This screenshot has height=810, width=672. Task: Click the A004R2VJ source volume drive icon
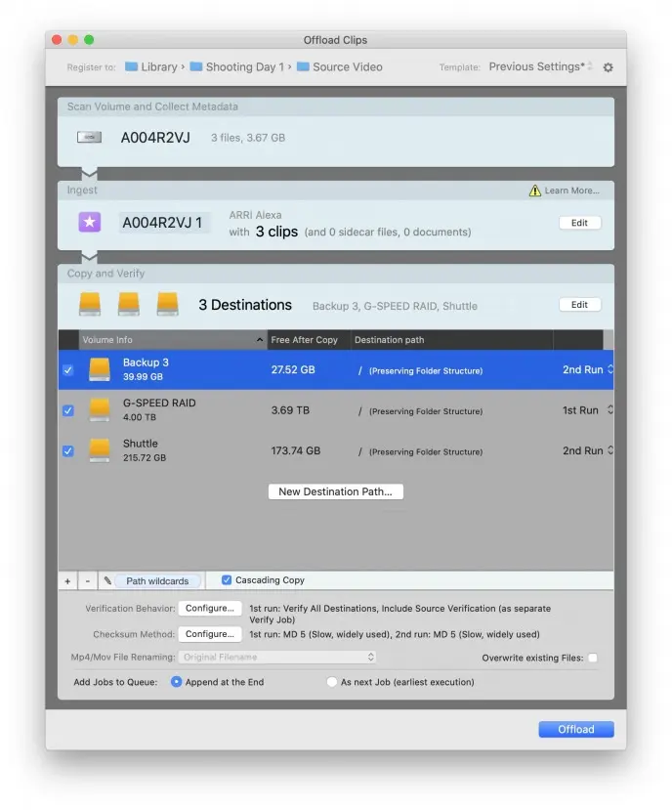(90, 138)
